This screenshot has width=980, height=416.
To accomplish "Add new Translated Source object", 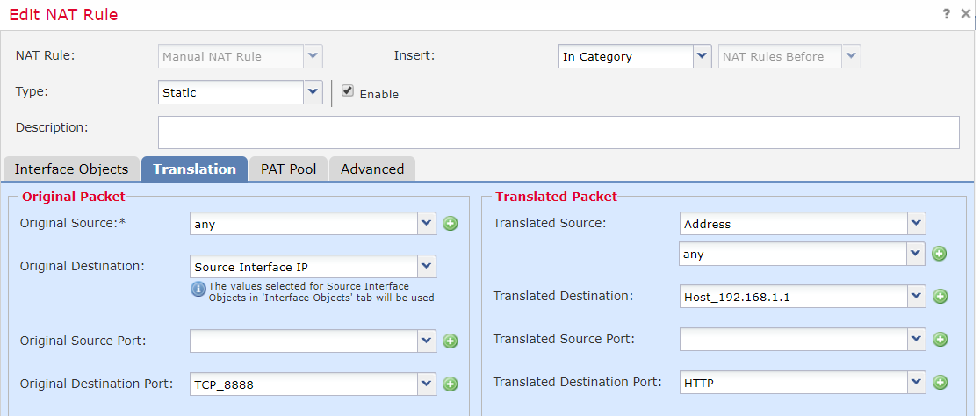I will 939,255.
